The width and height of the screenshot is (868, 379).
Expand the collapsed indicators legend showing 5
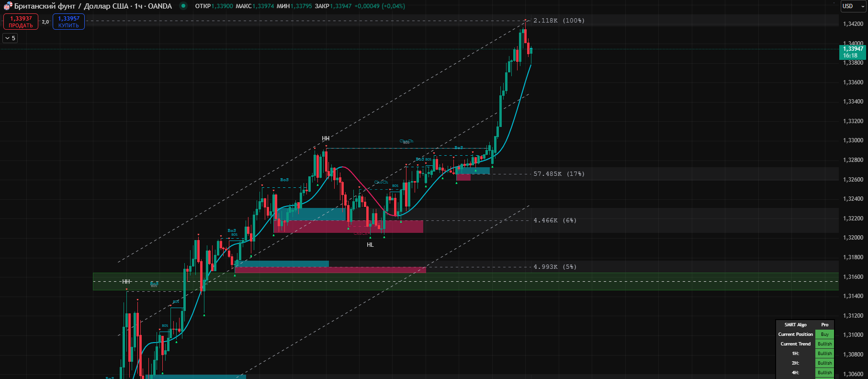click(10, 38)
